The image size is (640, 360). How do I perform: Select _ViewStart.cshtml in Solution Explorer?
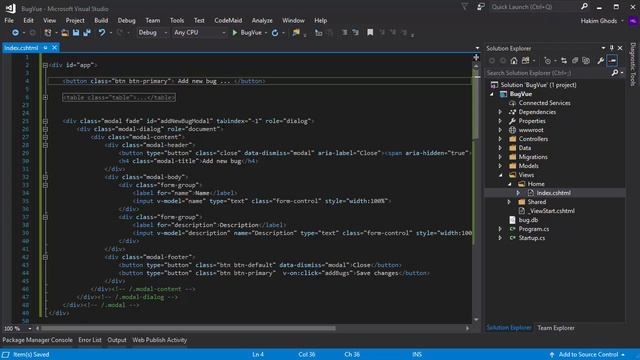pyautogui.click(x=551, y=211)
